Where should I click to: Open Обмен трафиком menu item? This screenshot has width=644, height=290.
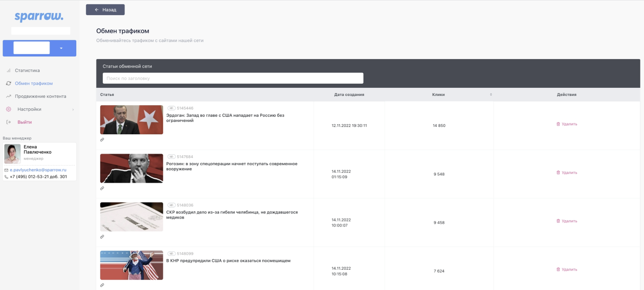pos(34,83)
